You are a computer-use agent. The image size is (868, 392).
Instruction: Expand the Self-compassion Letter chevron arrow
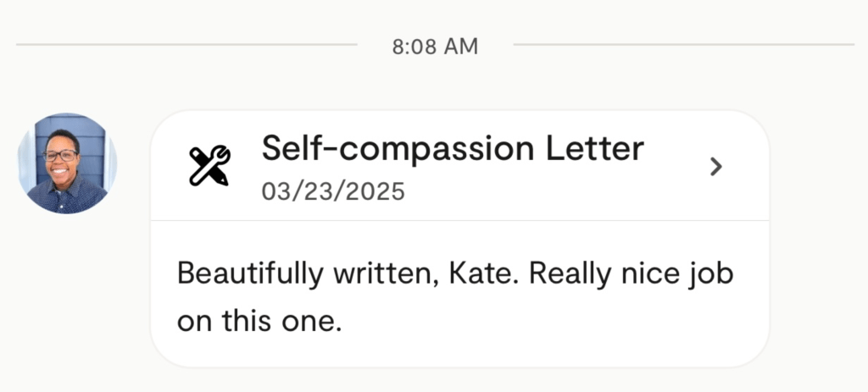tap(716, 167)
